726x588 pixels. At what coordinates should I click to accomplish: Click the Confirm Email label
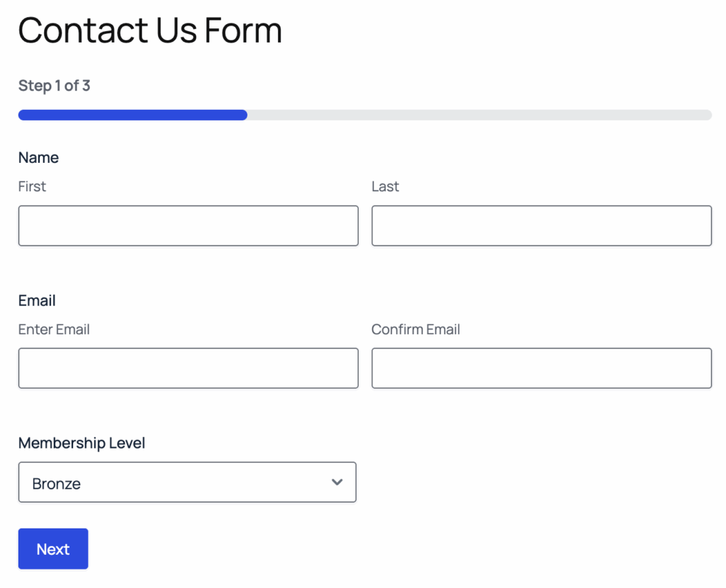(x=415, y=329)
